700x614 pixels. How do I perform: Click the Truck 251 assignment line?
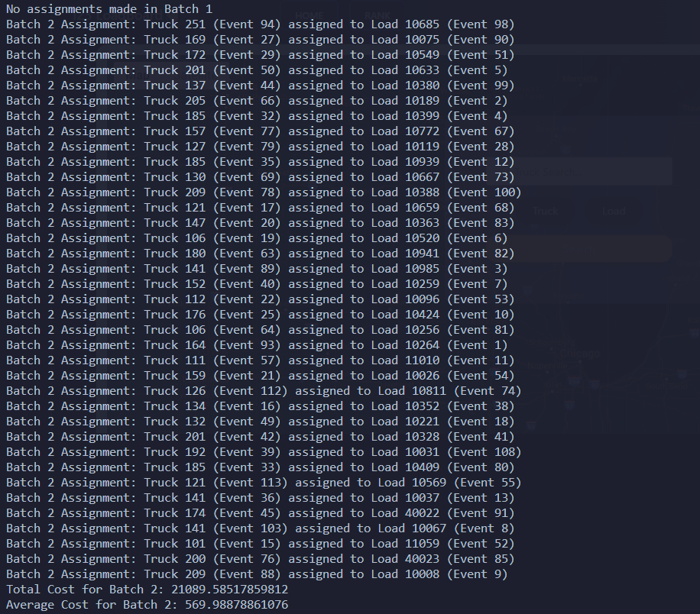pyautogui.click(x=261, y=24)
